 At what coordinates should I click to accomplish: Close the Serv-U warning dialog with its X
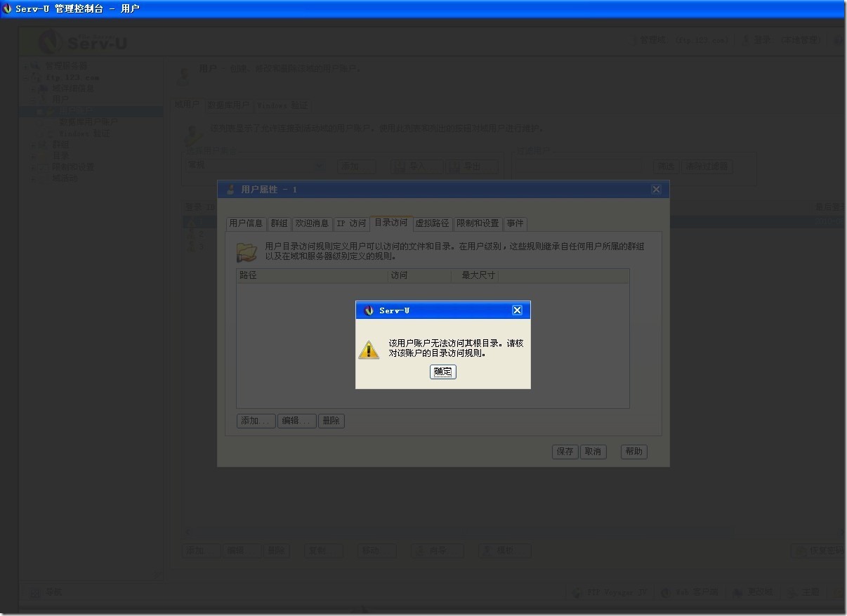[x=517, y=310]
